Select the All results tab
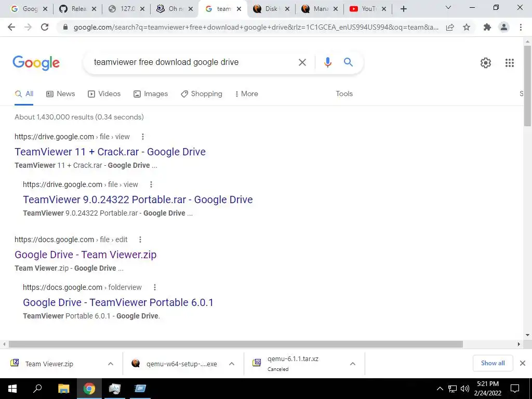Screen dimensions: 532x399 (x=24, y=94)
